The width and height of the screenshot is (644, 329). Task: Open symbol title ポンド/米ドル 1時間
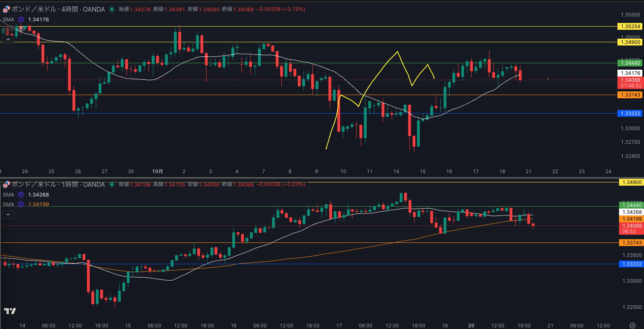pyautogui.click(x=58, y=184)
